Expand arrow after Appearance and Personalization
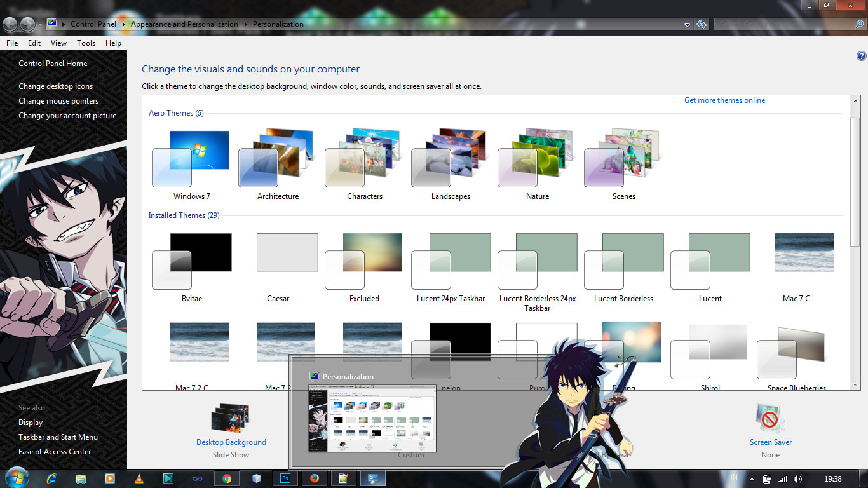 [246, 24]
